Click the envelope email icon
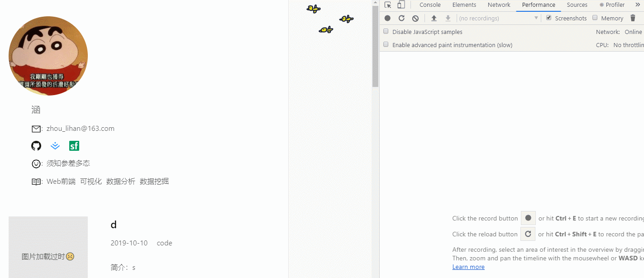The width and height of the screenshot is (644, 278). [36, 129]
